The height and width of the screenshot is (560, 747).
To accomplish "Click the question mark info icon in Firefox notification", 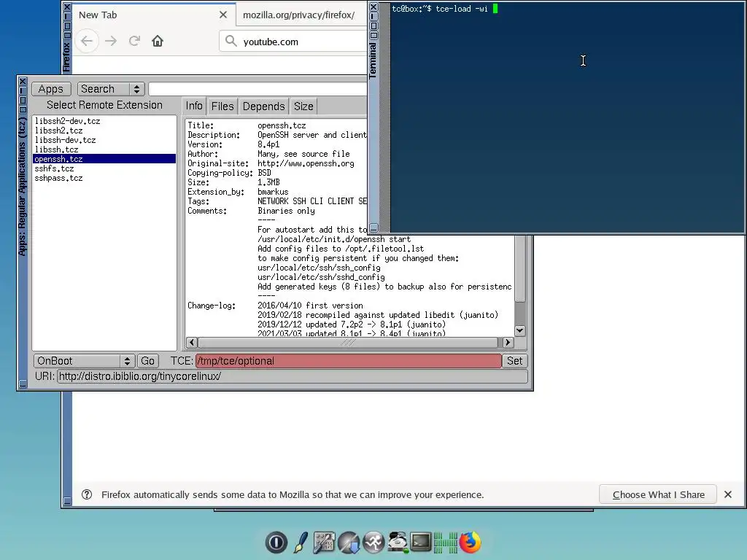I will 87,494.
